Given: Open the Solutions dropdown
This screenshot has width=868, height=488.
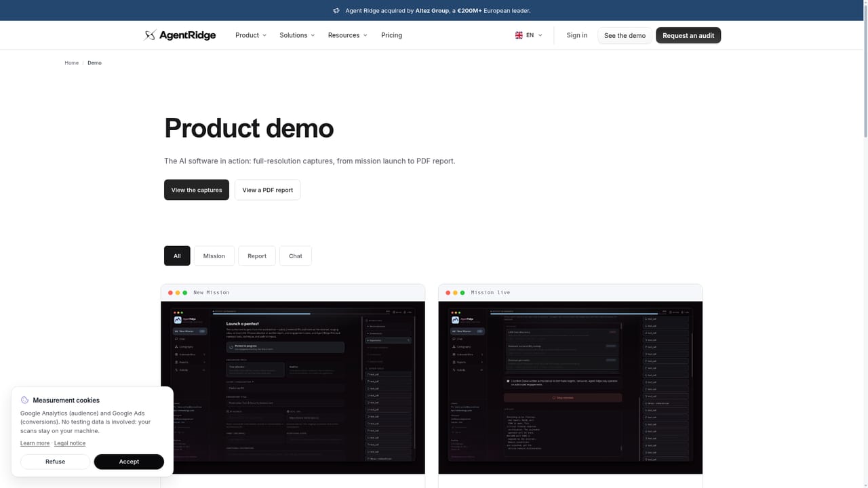Looking at the screenshot, I should 297,35.
